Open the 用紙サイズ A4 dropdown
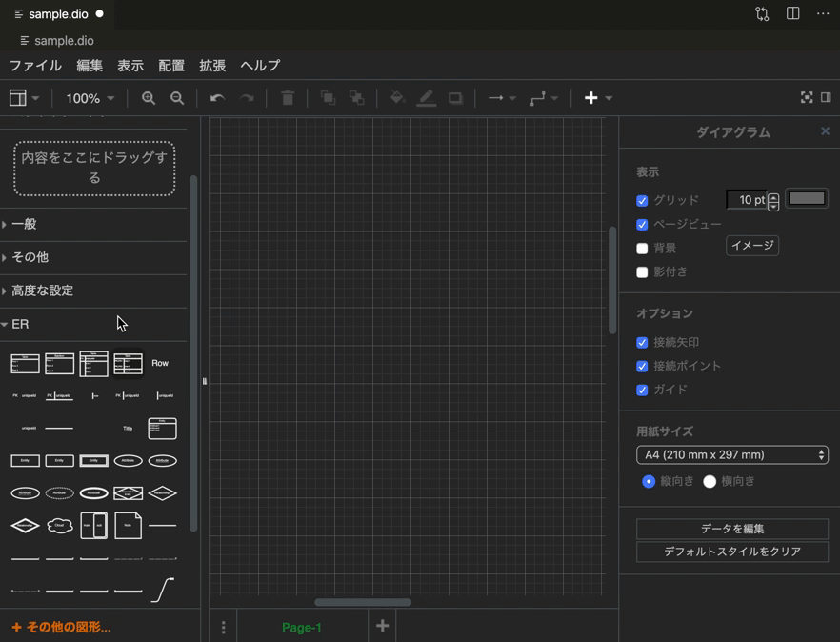 pos(731,454)
